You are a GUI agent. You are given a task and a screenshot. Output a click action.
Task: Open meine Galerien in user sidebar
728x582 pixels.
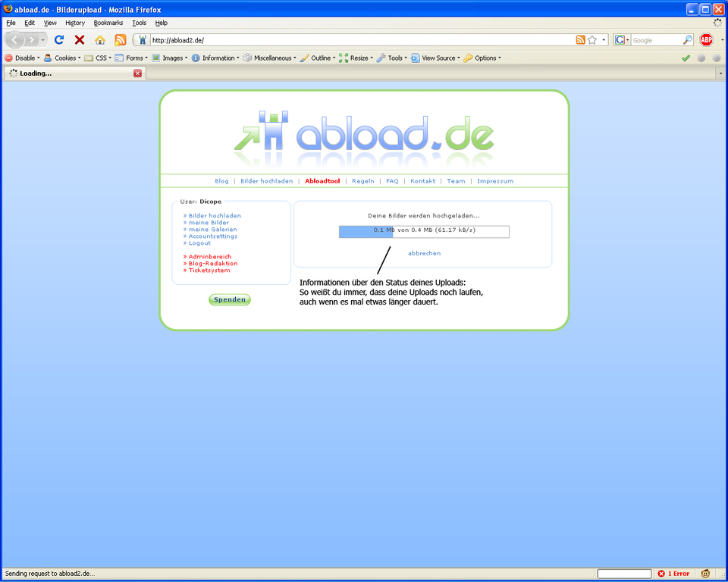coord(212,230)
